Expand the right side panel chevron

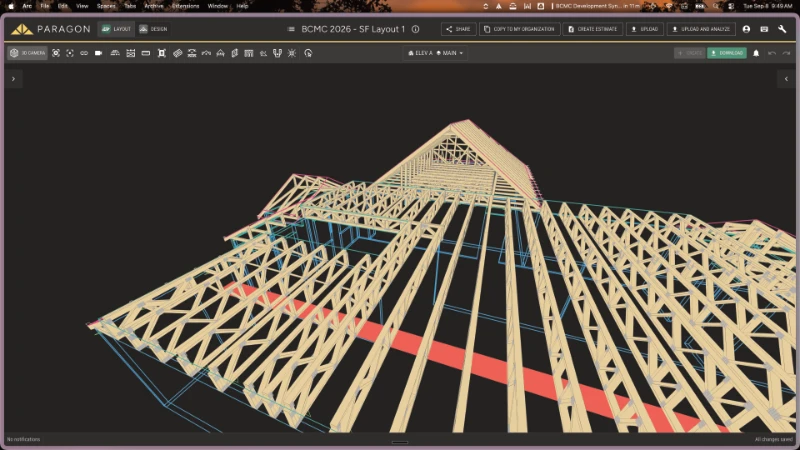coord(786,79)
